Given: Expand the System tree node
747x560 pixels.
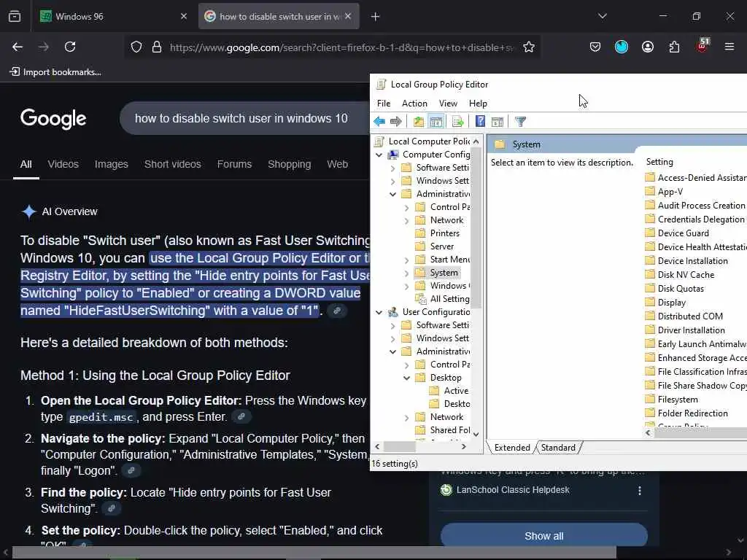Looking at the screenshot, I should [x=406, y=273].
